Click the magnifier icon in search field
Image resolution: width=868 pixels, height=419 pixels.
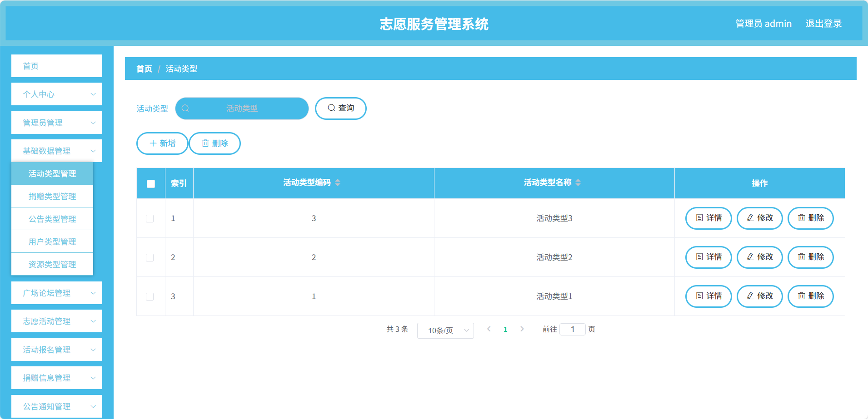click(185, 108)
